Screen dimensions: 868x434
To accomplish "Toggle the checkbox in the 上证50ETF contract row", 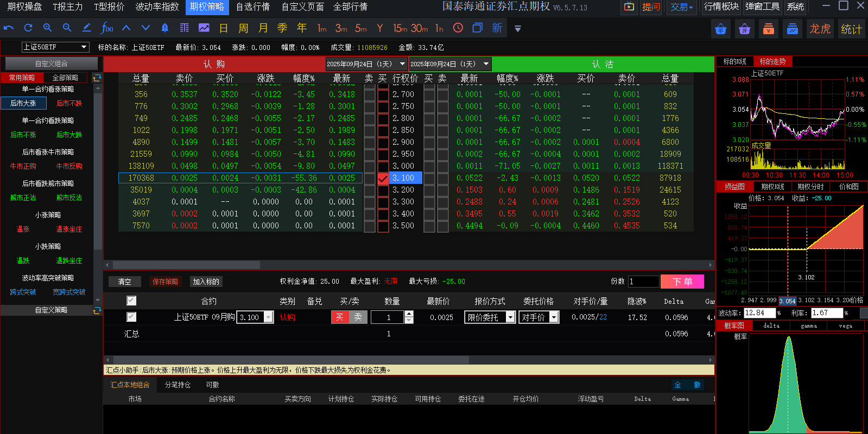I will 131,317.
